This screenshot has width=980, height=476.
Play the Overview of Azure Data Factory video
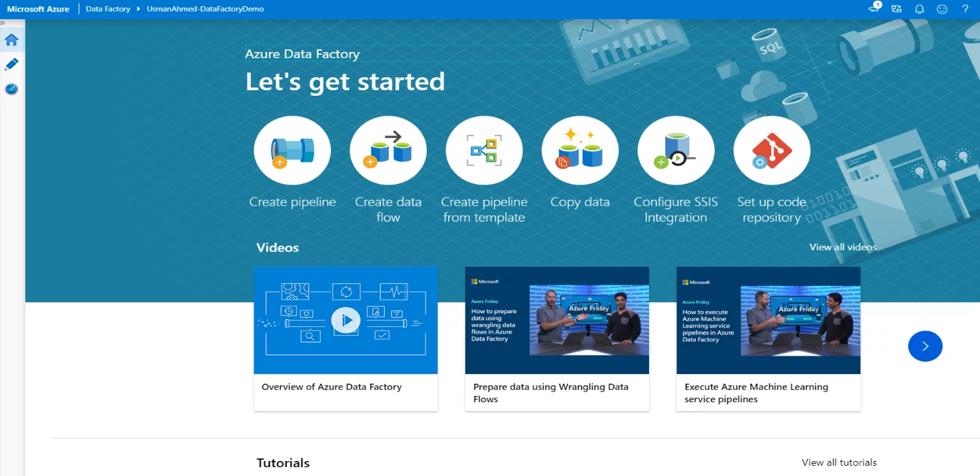[x=345, y=320]
